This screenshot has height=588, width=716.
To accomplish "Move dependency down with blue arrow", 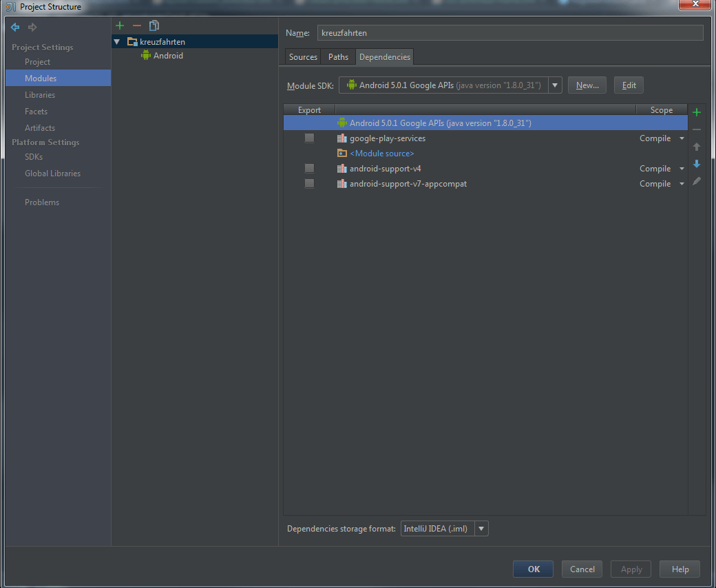I will click(x=696, y=164).
